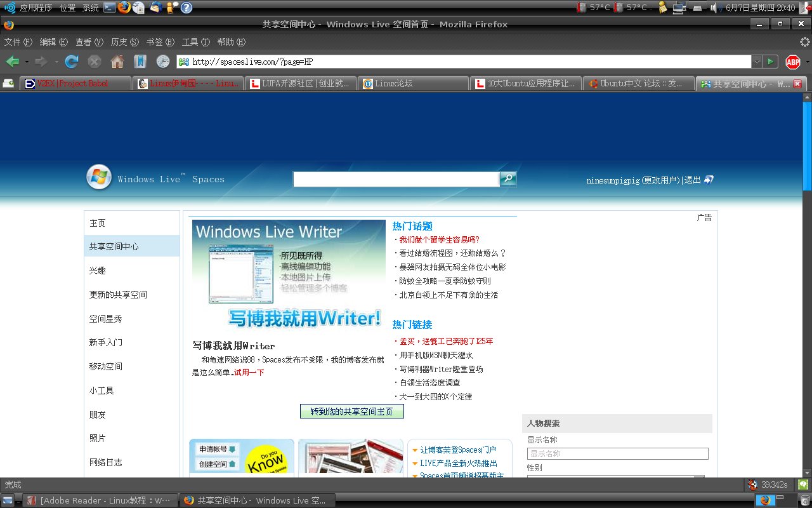Switch to the Linux伊甸园 tab
Viewport: 812px width, 508px height.
point(189,83)
